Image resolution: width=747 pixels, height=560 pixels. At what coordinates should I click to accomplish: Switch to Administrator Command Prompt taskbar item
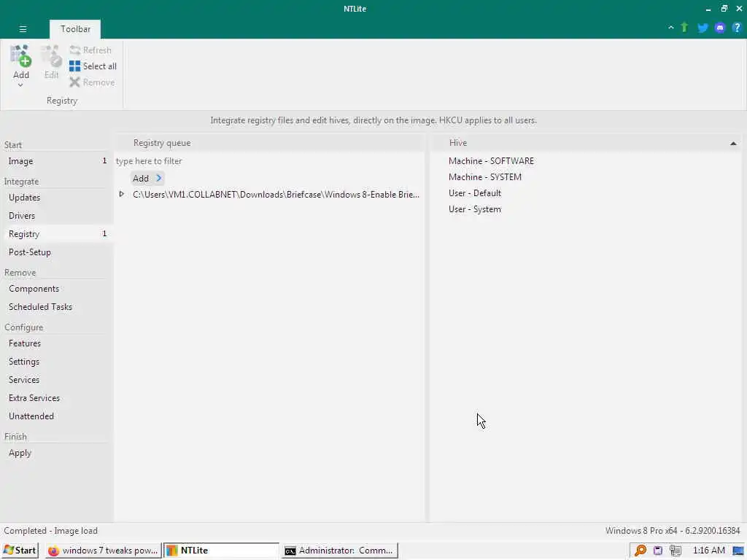[x=340, y=551]
